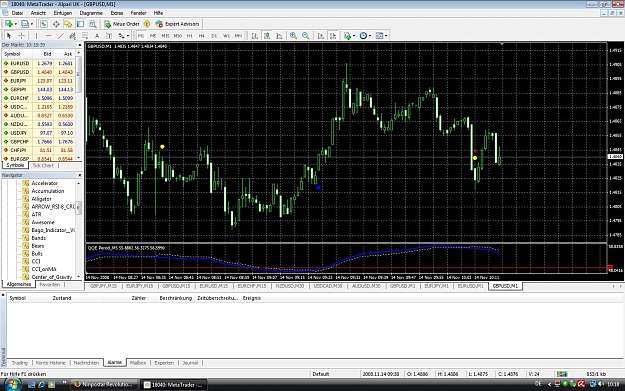Open a new chart with the toolbar icon

point(8,24)
